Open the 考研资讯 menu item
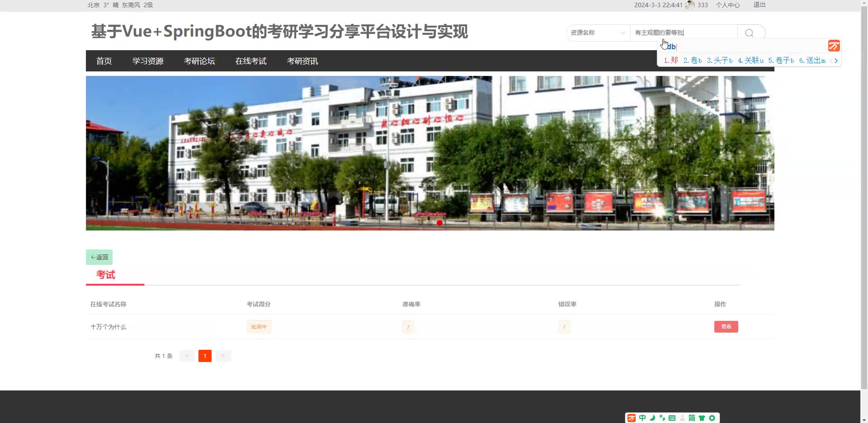The image size is (868, 423). pyautogui.click(x=302, y=61)
